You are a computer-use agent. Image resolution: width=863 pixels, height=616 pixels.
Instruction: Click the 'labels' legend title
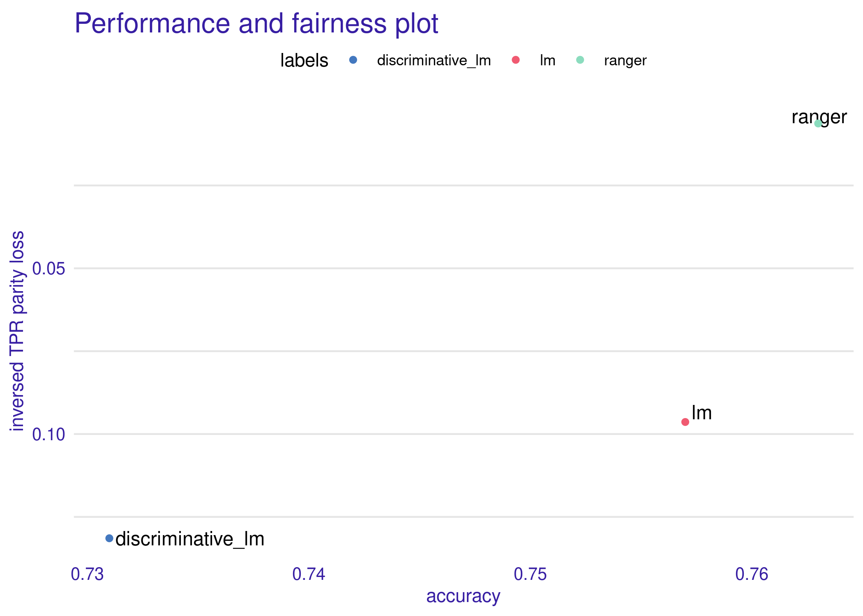click(304, 61)
